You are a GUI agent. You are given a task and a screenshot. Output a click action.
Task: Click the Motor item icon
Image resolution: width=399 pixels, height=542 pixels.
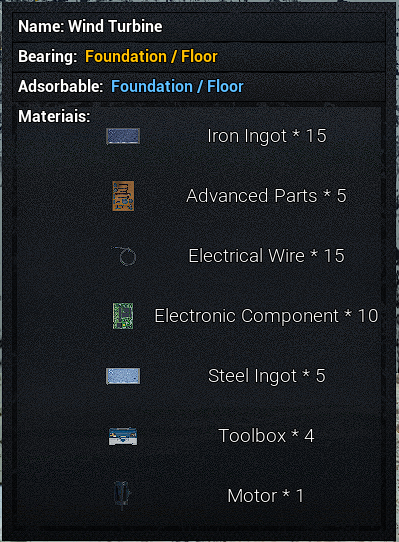pyautogui.click(x=122, y=495)
